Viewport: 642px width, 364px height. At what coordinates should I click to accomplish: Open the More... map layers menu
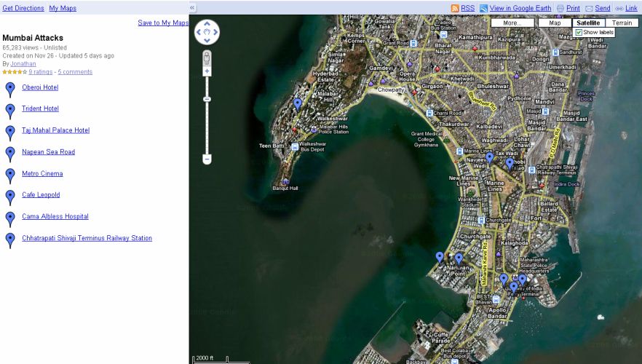[512, 23]
